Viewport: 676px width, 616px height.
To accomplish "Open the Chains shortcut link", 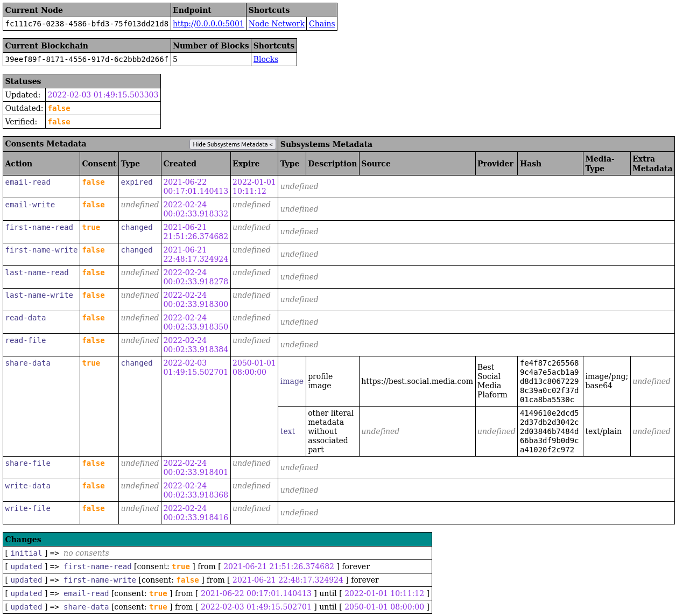I will 322,24.
